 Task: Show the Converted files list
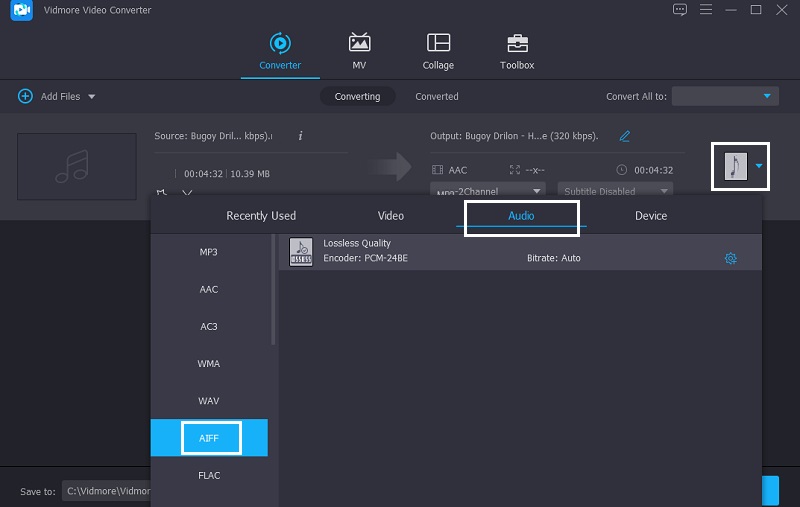click(x=437, y=97)
